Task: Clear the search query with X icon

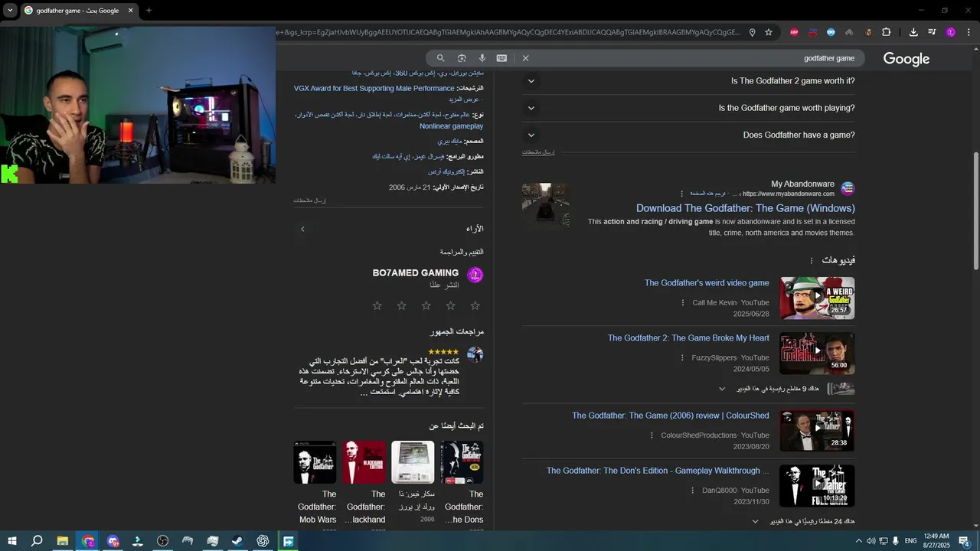Action: 525,58
